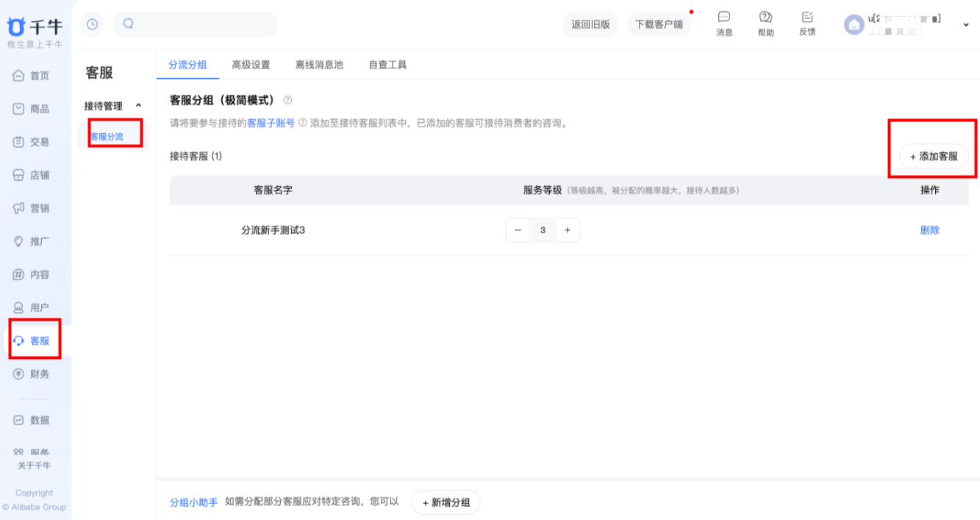Click the agent name 分流新手测试3
980x520 pixels.
273,230
